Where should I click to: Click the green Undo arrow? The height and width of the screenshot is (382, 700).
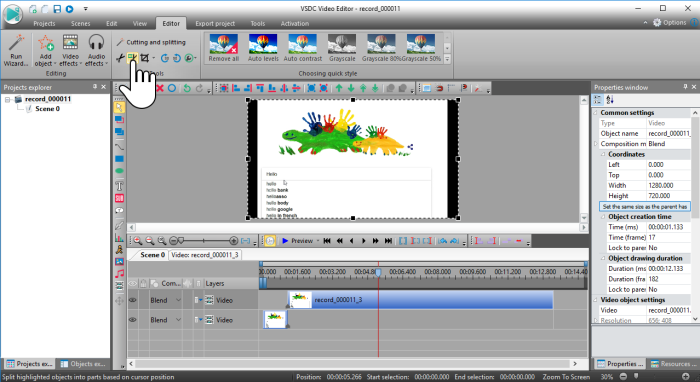point(187,88)
